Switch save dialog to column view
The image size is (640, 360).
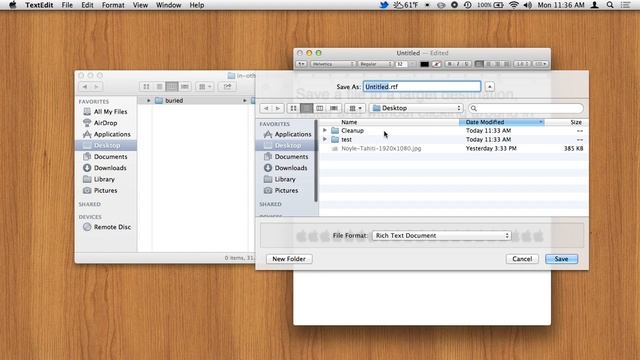[x=320, y=108]
